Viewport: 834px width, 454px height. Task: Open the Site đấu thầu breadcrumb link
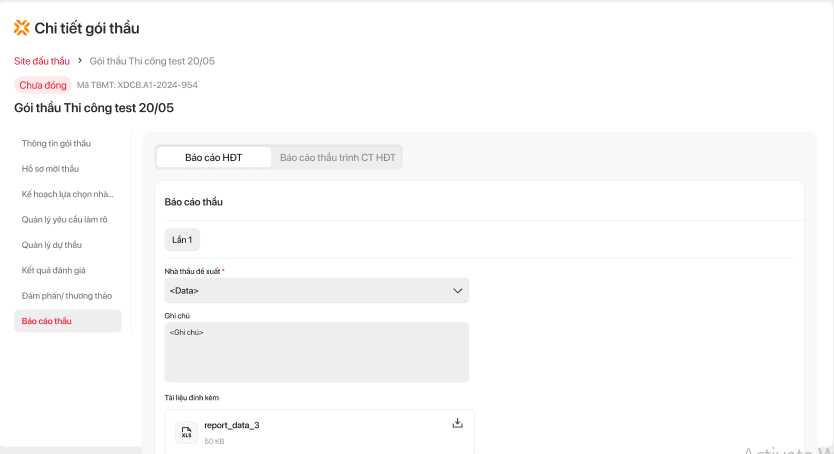(42, 61)
